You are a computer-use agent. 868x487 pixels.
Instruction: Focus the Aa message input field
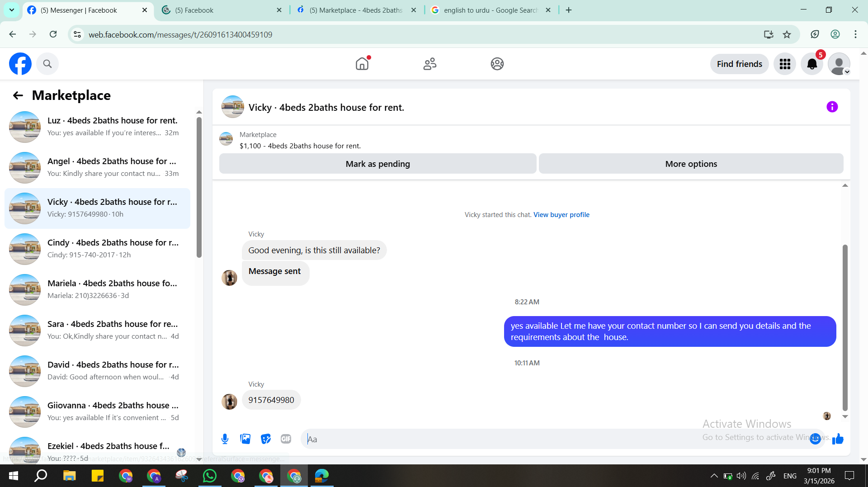(556, 439)
